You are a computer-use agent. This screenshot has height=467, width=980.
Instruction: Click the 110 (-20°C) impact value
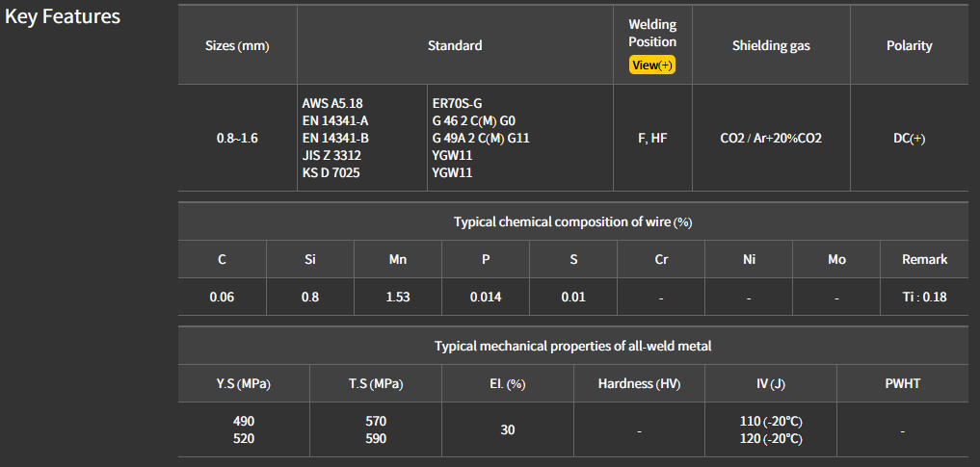(771, 421)
